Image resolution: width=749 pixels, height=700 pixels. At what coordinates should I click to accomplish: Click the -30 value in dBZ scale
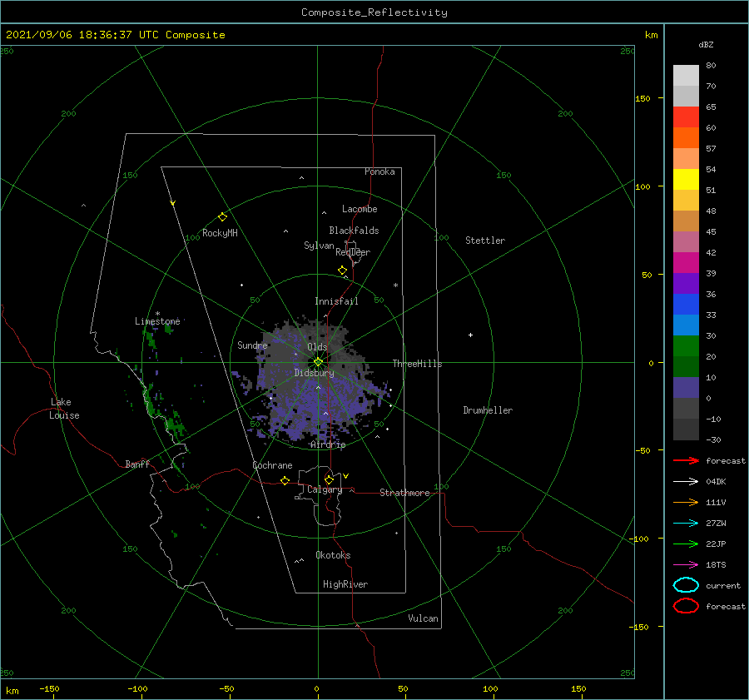(x=713, y=439)
